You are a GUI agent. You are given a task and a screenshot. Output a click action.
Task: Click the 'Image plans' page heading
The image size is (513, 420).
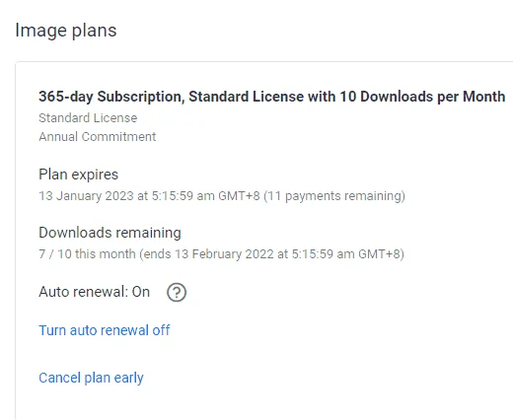[66, 31]
